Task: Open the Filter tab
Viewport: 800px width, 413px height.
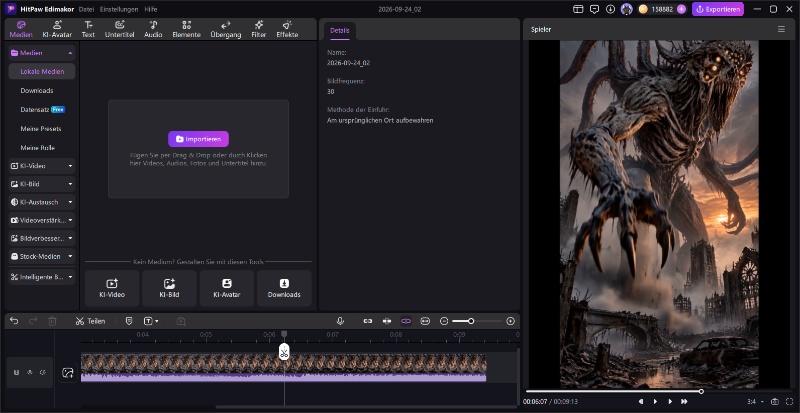Action: click(x=259, y=29)
